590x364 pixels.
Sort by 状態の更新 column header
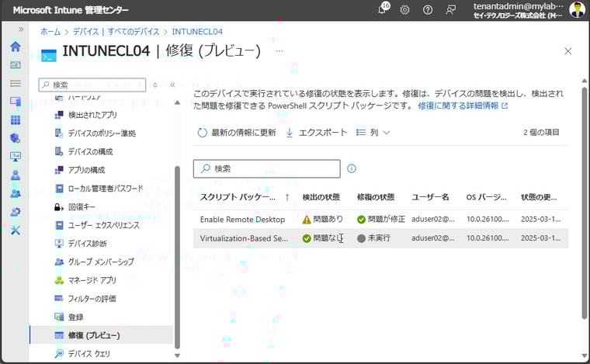pos(539,197)
